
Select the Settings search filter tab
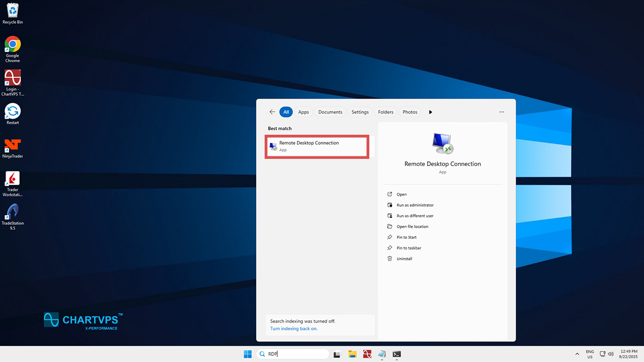[x=360, y=112]
